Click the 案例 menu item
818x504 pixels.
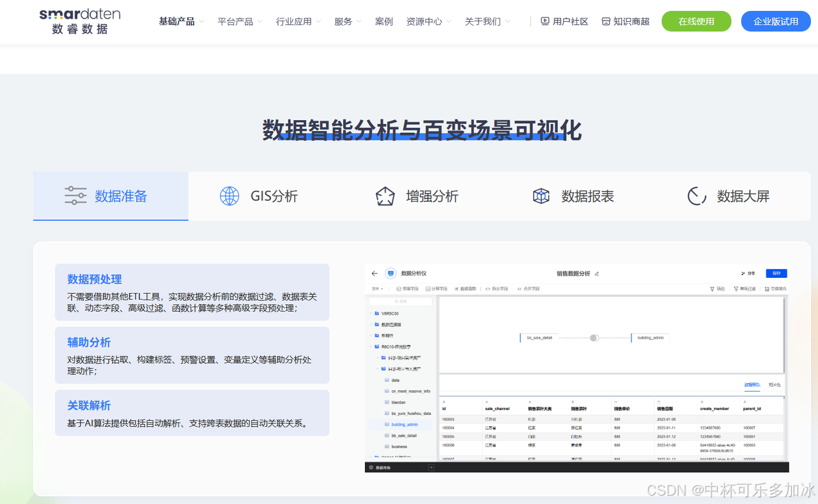coord(383,20)
